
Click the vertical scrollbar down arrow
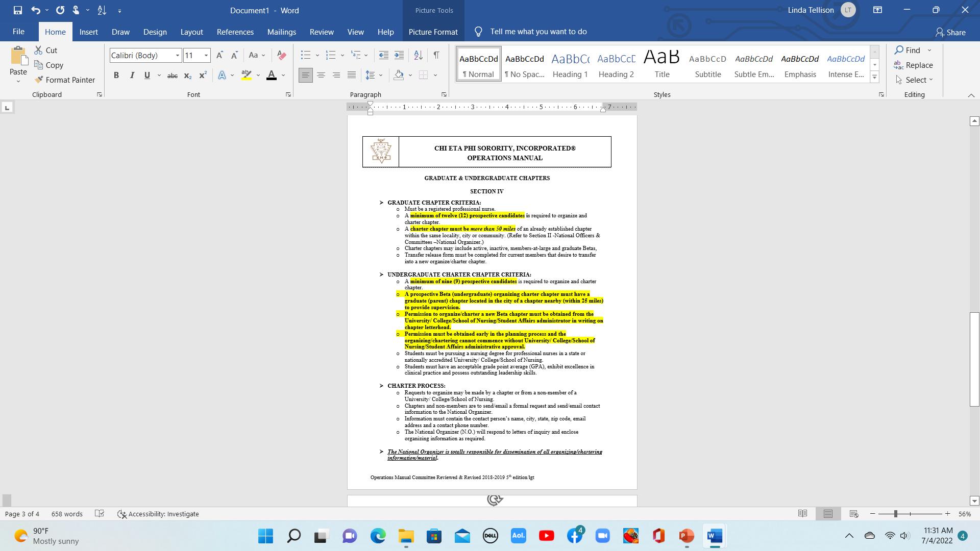(974, 501)
